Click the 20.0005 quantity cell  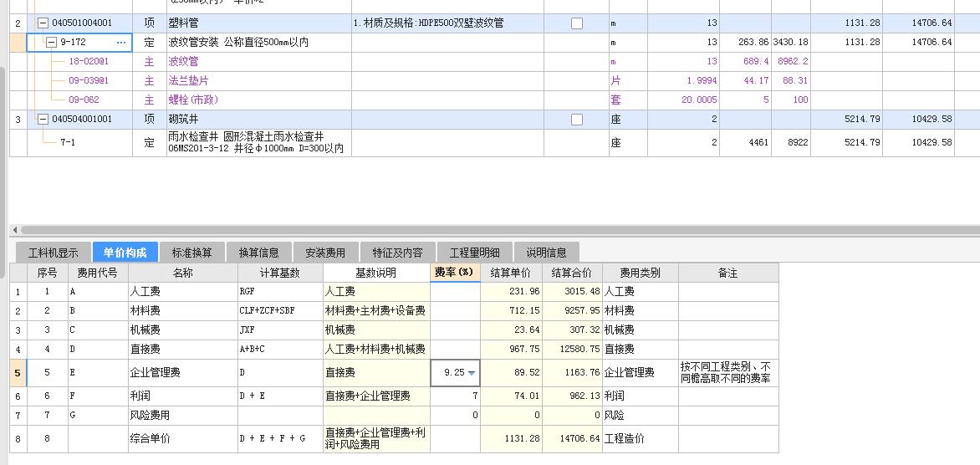tap(683, 100)
